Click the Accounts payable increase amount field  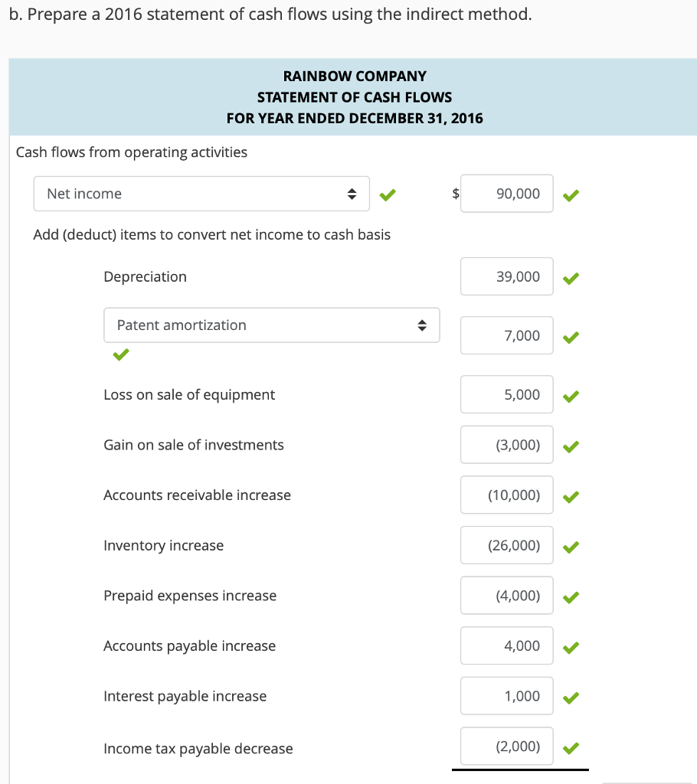click(507, 646)
